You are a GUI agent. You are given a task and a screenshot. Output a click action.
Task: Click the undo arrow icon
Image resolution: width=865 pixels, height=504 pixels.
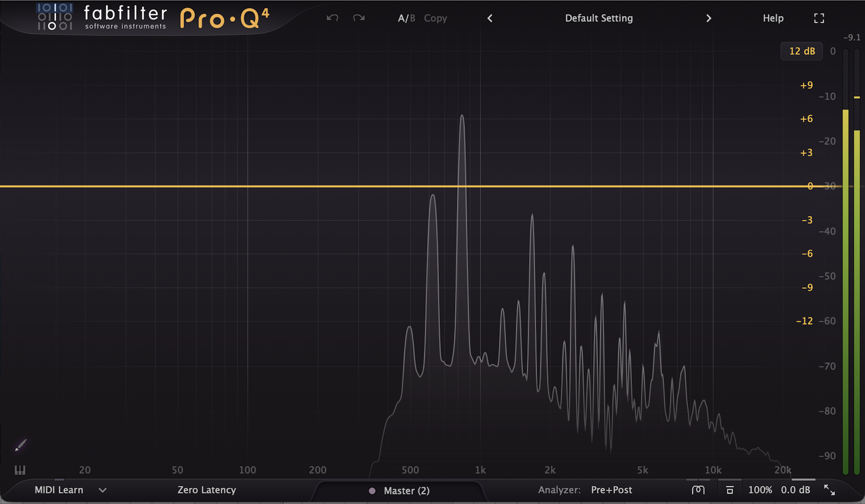point(332,18)
